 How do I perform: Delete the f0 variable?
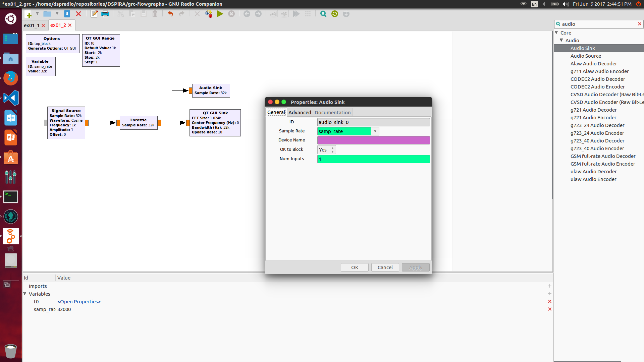coord(549,301)
